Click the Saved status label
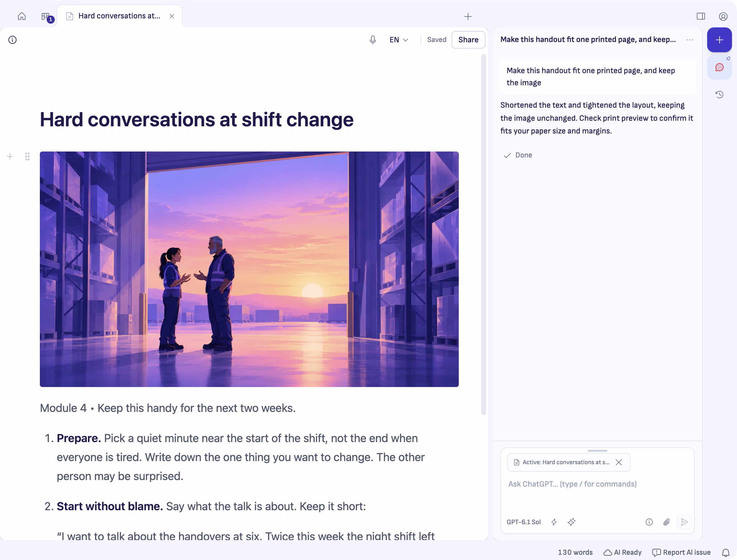 [437, 40]
